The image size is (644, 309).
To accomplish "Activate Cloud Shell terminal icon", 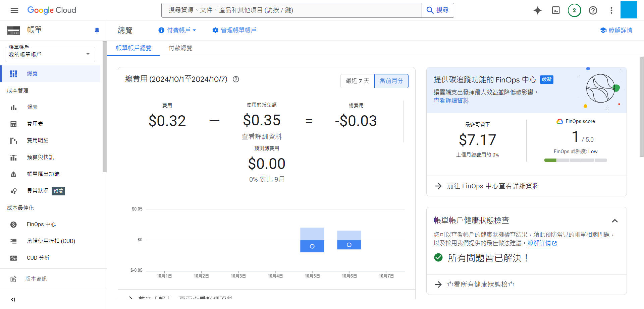I will (x=556, y=10).
